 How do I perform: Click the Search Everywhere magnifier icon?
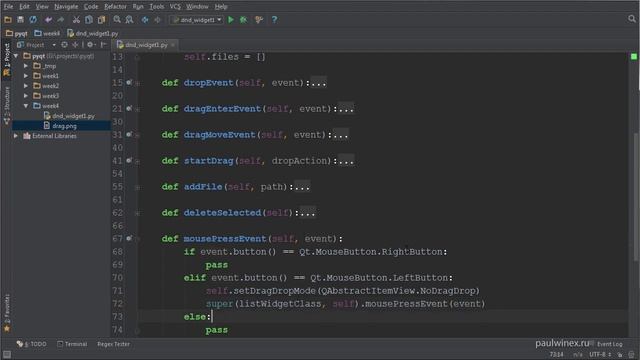pyautogui.click(x=632, y=19)
